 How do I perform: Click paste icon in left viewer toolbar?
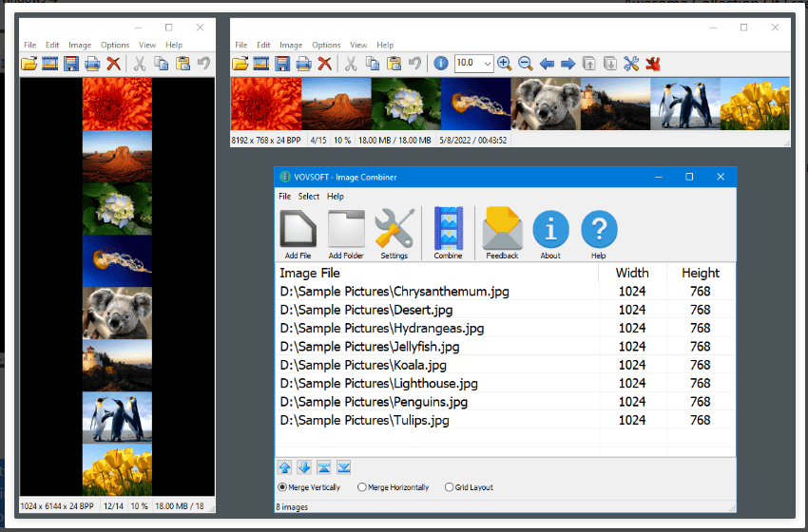[x=183, y=64]
